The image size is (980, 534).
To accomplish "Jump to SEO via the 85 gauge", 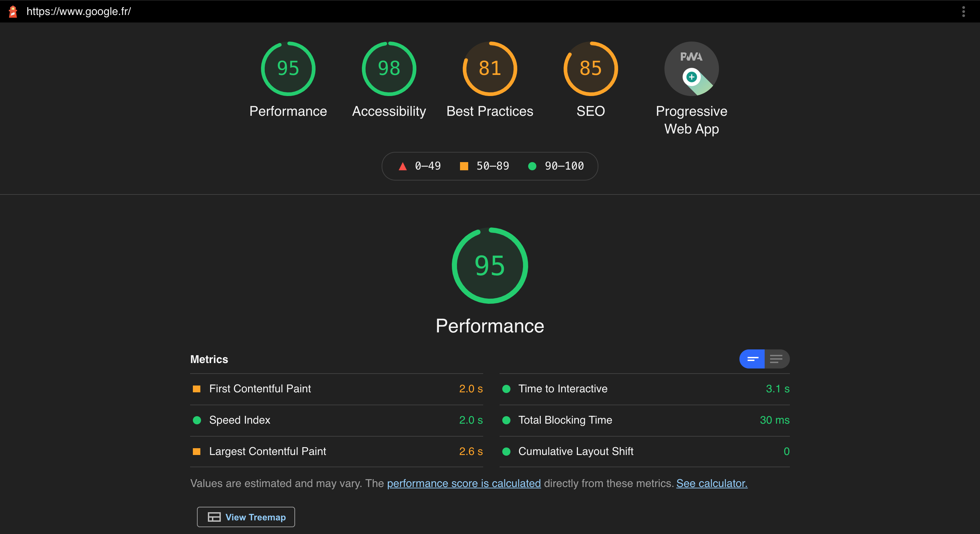I will pos(591,68).
